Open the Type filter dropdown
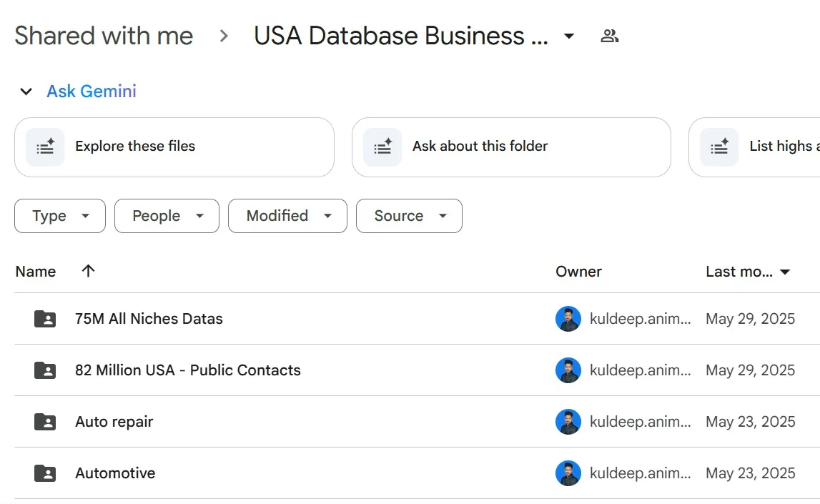Viewport: 820px width, 504px height. click(60, 216)
